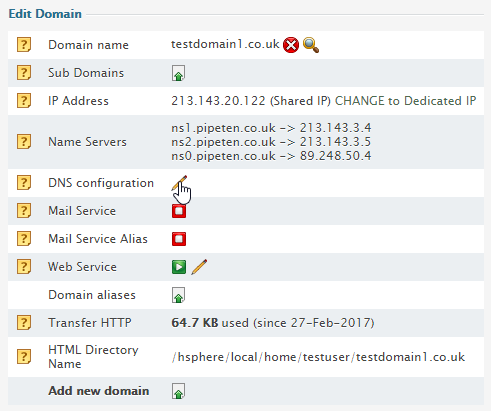
Task: Edit DNS configuration with the pencil icon
Action: pos(179,183)
